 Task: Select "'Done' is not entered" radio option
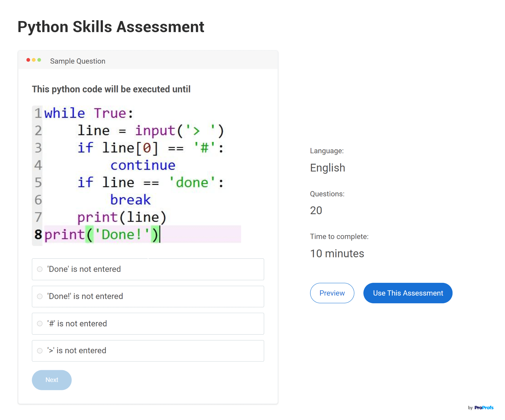tap(40, 269)
